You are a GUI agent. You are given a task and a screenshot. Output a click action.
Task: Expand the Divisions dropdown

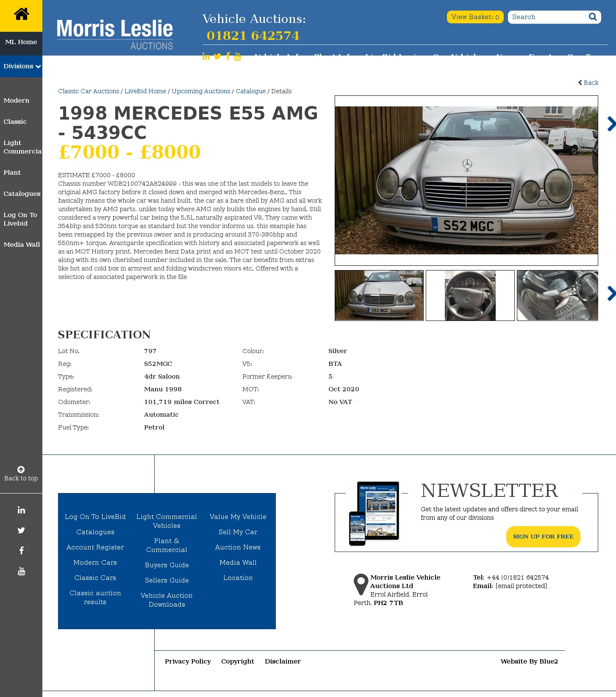pyautogui.click(x=22, y=66)
